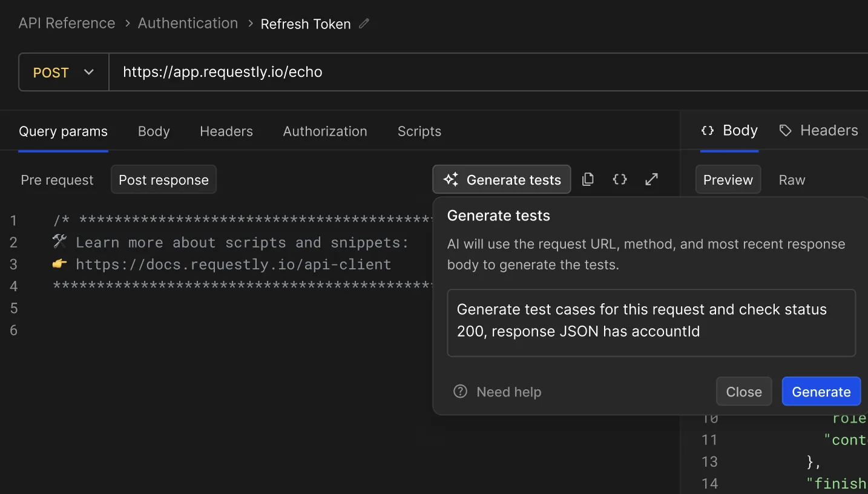This screenshot has width=868, height=494.
Task: Go to Authentication in the breadcrumb
Action: pyautogui.click(x=188, y=24)
